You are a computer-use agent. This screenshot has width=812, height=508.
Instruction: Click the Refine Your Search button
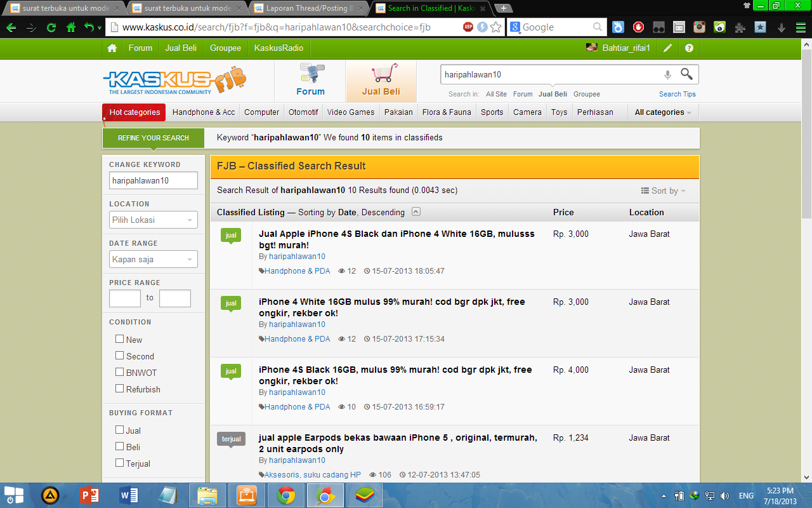[154, 138]
